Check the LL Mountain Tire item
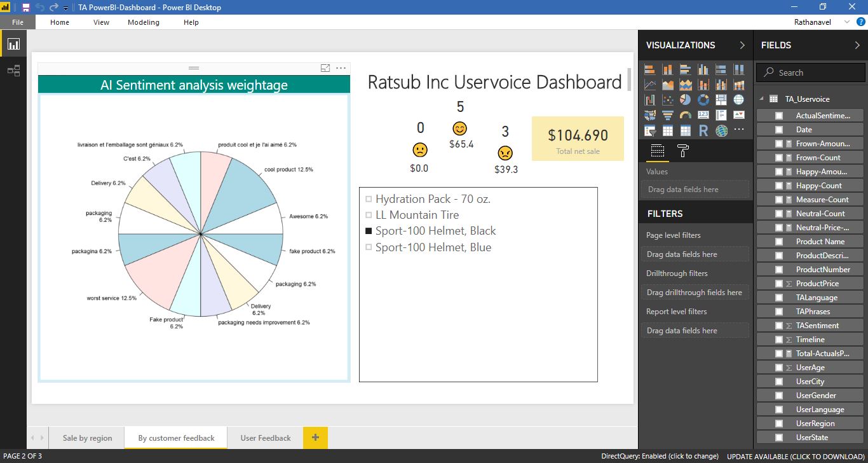 (x=369, y=215)
